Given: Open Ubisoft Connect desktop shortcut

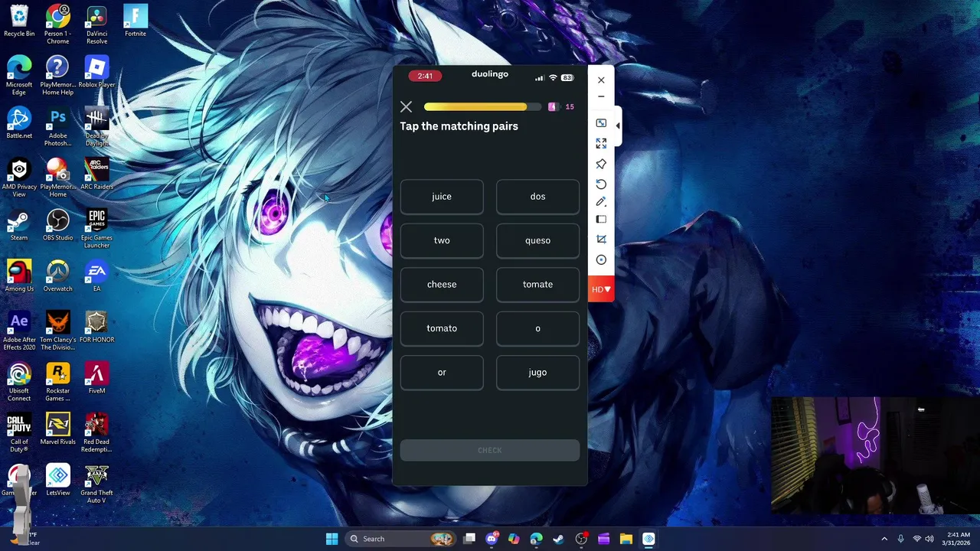Looking at the screenshot, I should (x=19, y=382).
